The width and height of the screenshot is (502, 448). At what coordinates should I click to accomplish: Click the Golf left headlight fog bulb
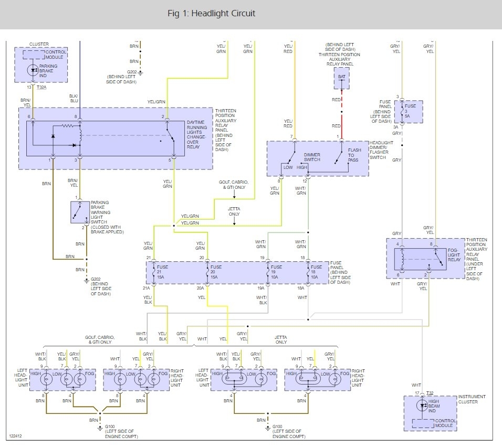80,380
